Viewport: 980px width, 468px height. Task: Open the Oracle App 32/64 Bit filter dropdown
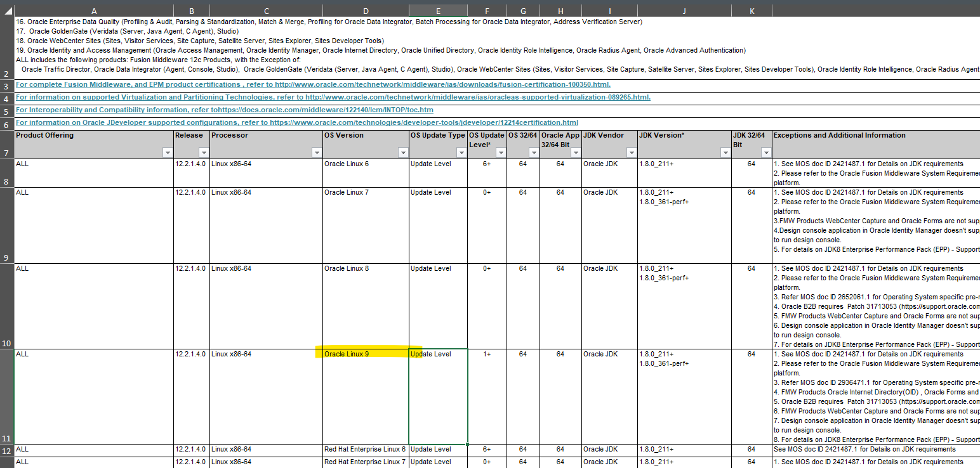tap(576, 152)
